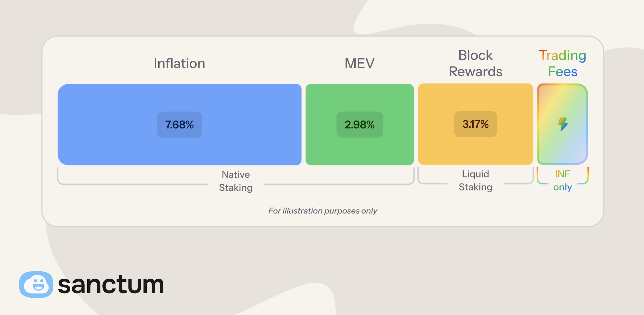Select the Inflation heading
This screenshot has height=315, width=644.
[x=179, y=63]
